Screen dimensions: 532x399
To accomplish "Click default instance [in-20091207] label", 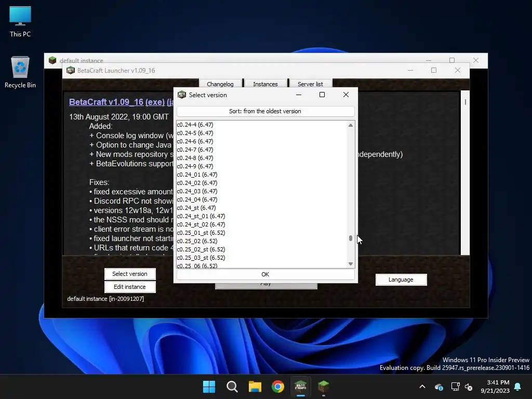I will tap(105, 299).
